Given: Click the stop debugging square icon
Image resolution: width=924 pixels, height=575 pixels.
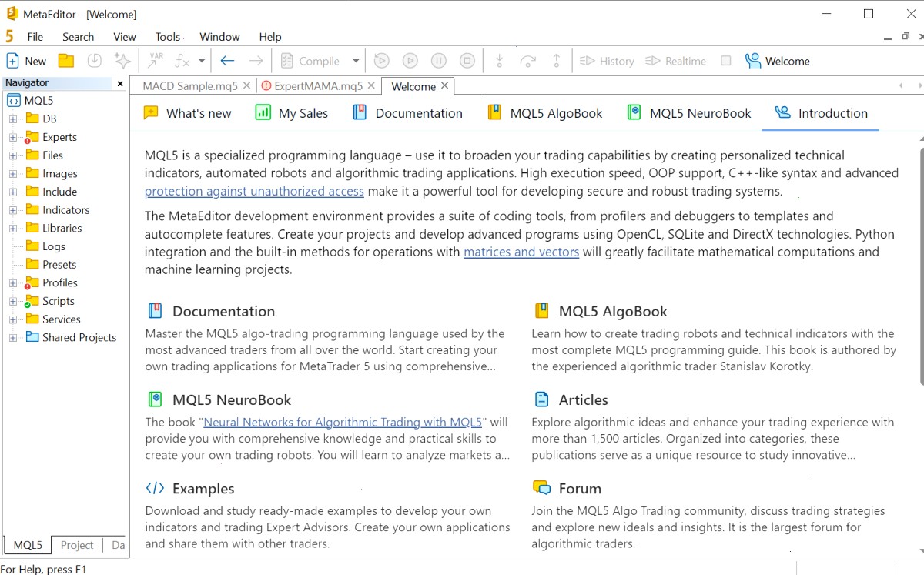Looking at the screenshot, I should tap(467, 61).
